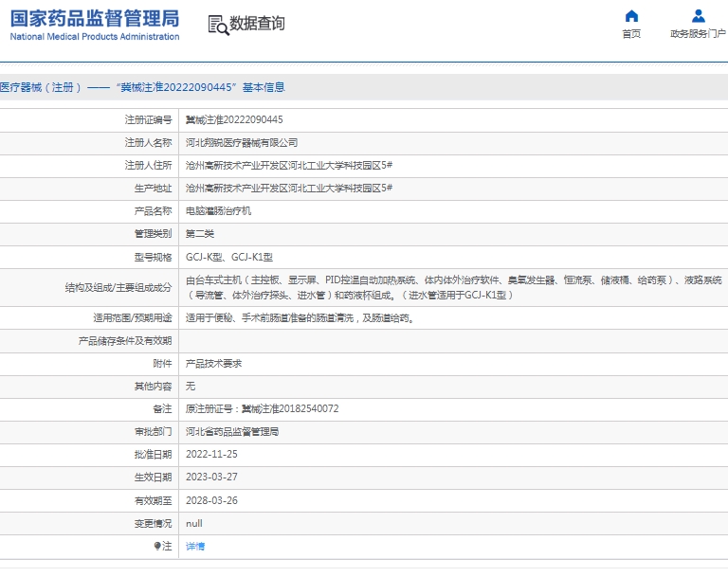Click the 生产地址 address value
Image resolution: width=728 pixels, height=577 pixels.
click(289, 188)
